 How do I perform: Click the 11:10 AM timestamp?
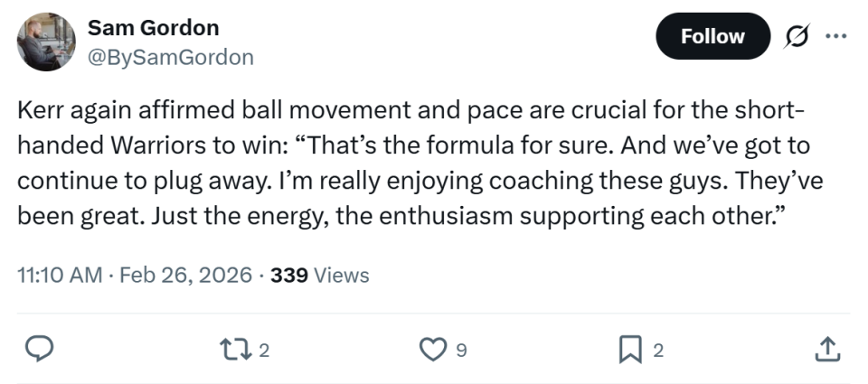(60, 275)
